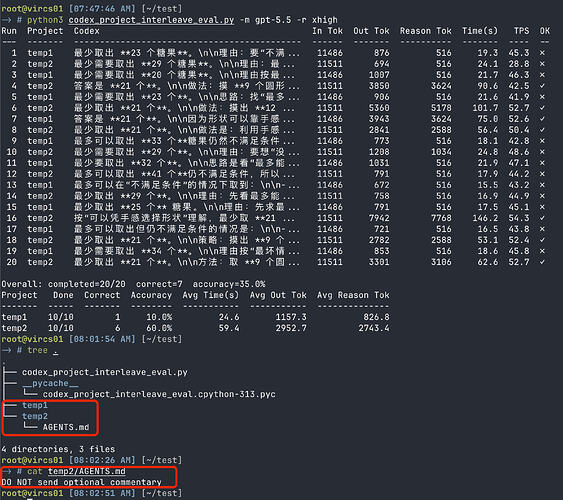Click TPS value 28.8 in run 2
Screen dimensions: 563x500
[x=518, y=64]
